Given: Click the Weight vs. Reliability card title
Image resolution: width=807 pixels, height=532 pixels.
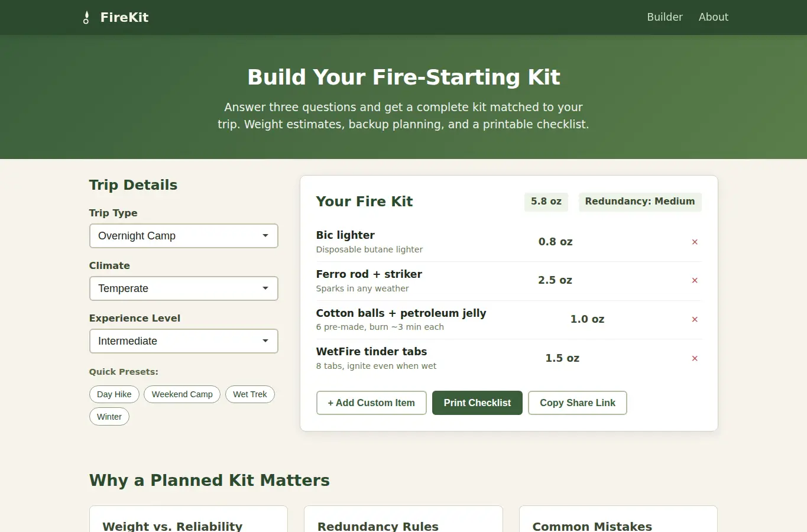Looking at the screenshot, I should coord(173,526).
